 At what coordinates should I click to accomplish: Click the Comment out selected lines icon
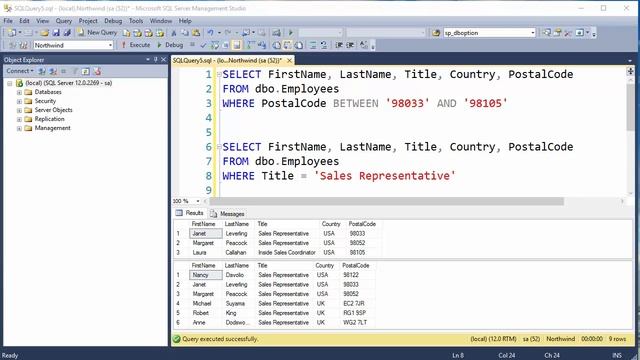click(313, 45)
